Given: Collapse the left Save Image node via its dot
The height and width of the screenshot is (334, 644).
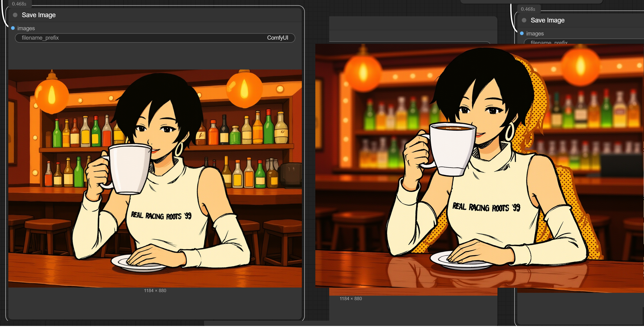Looking at the screenshot, I should [x=15, y=15].
